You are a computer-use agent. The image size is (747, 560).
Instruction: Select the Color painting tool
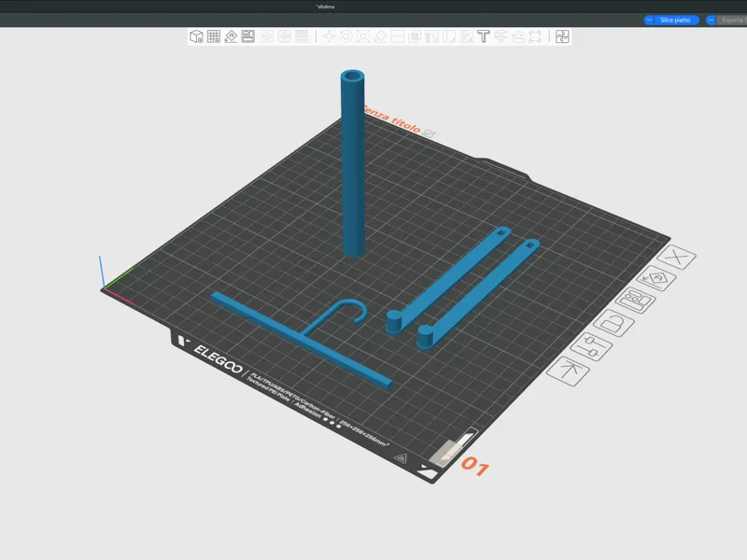(x=466, y=36)
